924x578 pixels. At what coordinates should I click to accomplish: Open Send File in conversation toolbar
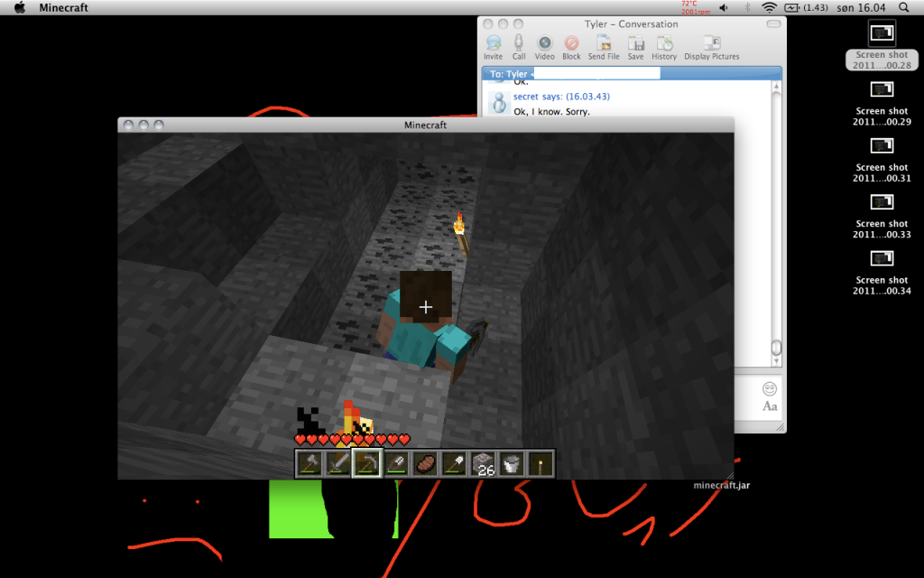coord(603,46)
